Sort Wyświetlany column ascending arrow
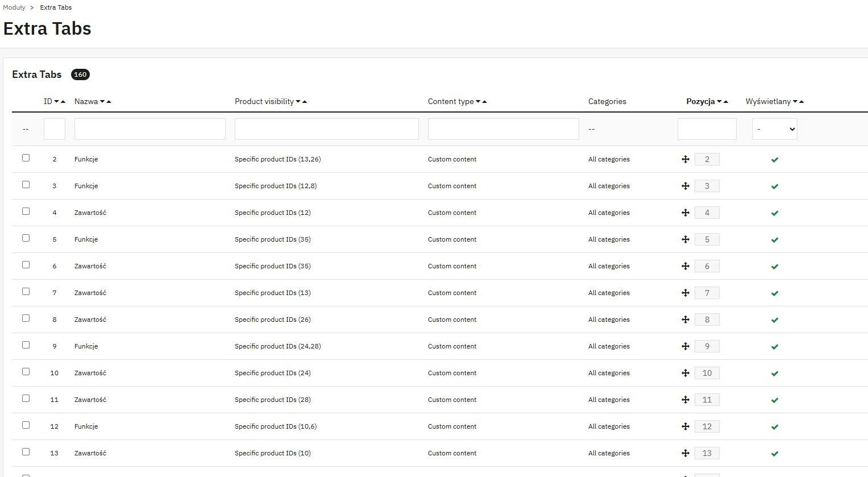The image size is (868, 477). tap(801, 102)
